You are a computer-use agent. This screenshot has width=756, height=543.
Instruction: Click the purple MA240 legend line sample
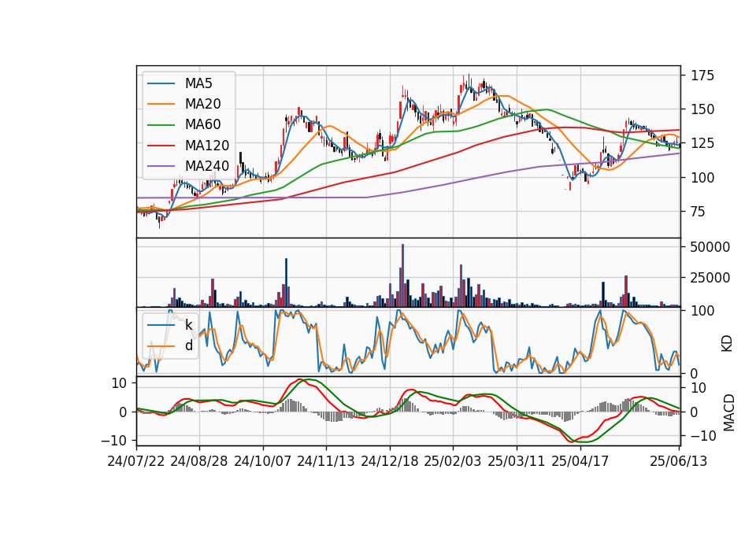coord(161,166)
